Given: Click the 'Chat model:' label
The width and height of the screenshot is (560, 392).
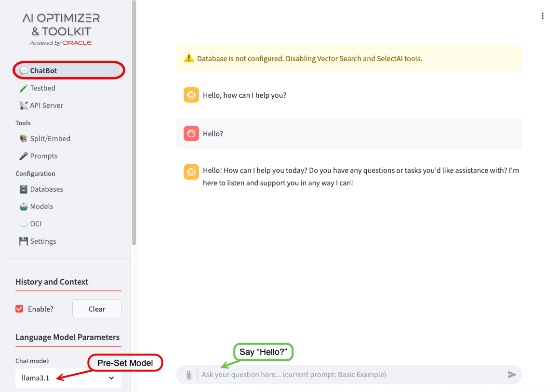Looking at the screenshot, I should [x=32, y=361].
